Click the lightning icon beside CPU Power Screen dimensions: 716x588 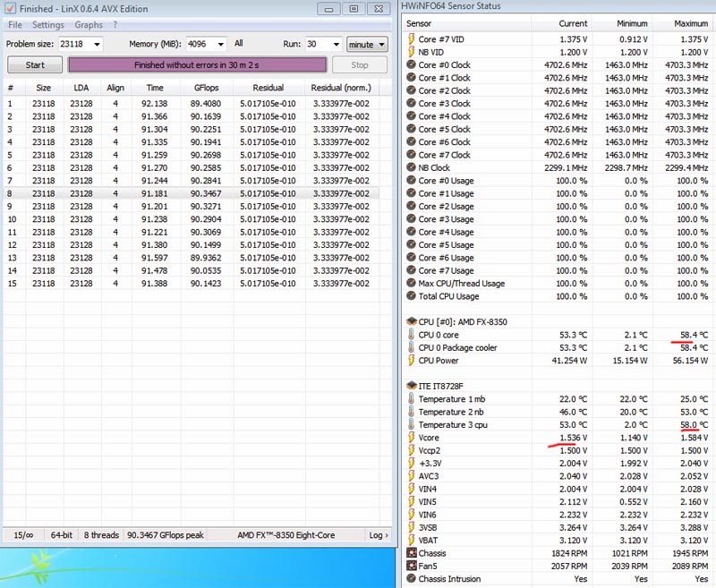412,360
